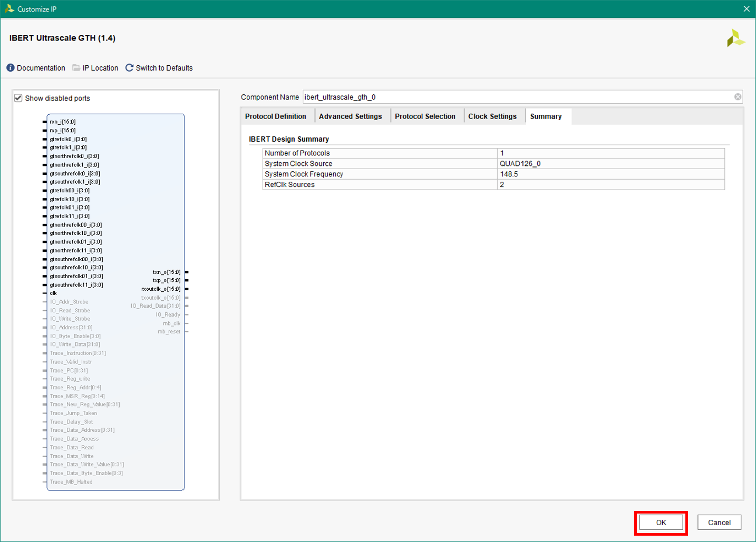Viewport: 756px width, 542px height.
Task: Click the IBERT Design Summary heading
Action: click(x=289, y=139)
